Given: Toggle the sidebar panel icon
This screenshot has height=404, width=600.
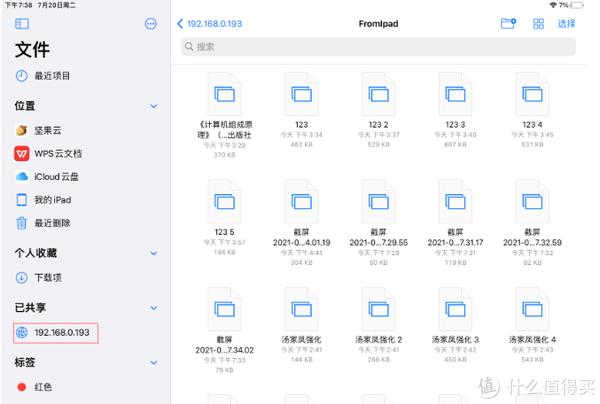Looking at the screenshot, I should tap(22, 24).
